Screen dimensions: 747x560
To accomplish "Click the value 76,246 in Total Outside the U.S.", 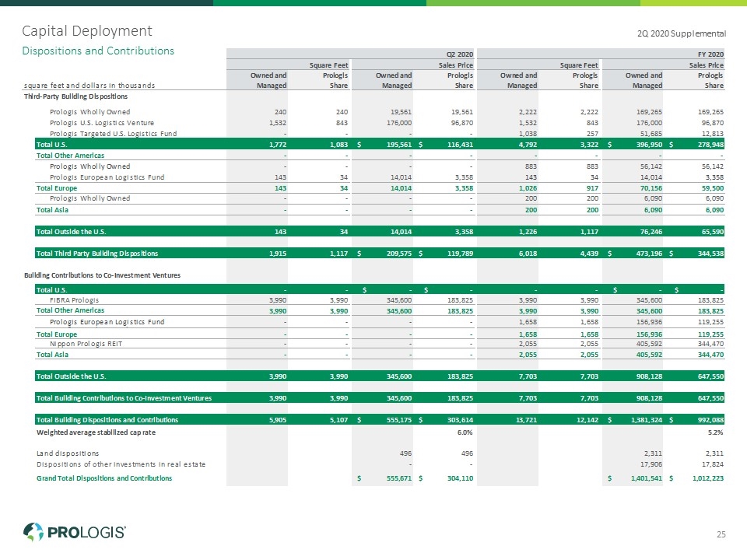I will (x=651, y=232).
